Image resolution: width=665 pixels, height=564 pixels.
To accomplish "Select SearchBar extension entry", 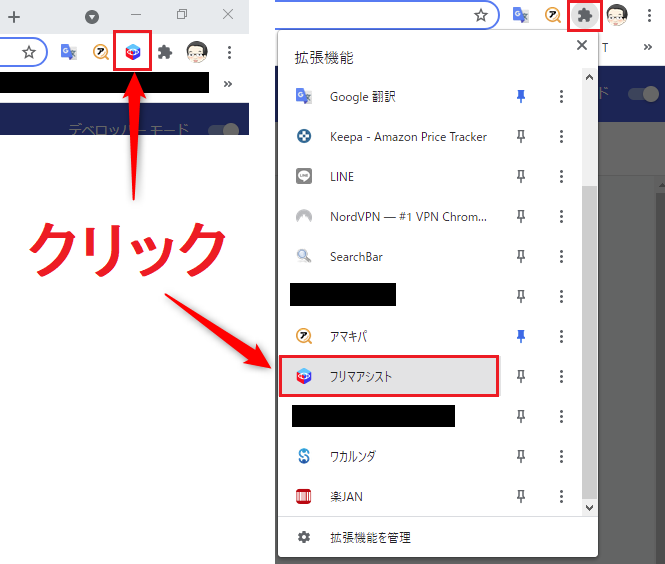I will (x=389, y=256).
